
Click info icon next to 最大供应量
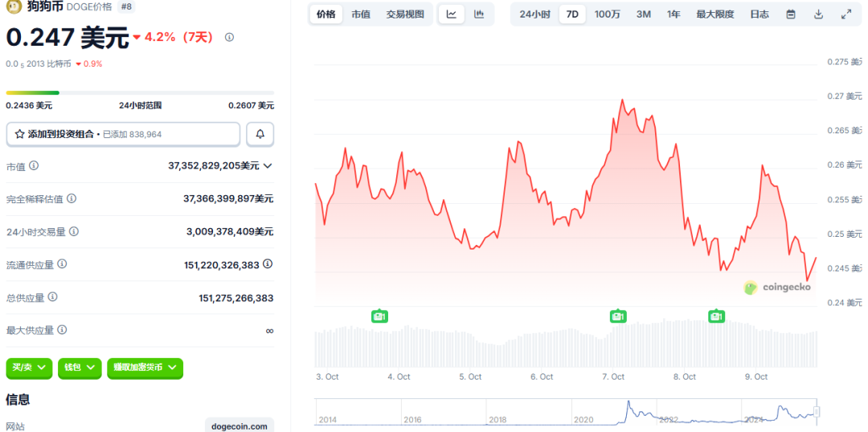click(x=62, y=330)
